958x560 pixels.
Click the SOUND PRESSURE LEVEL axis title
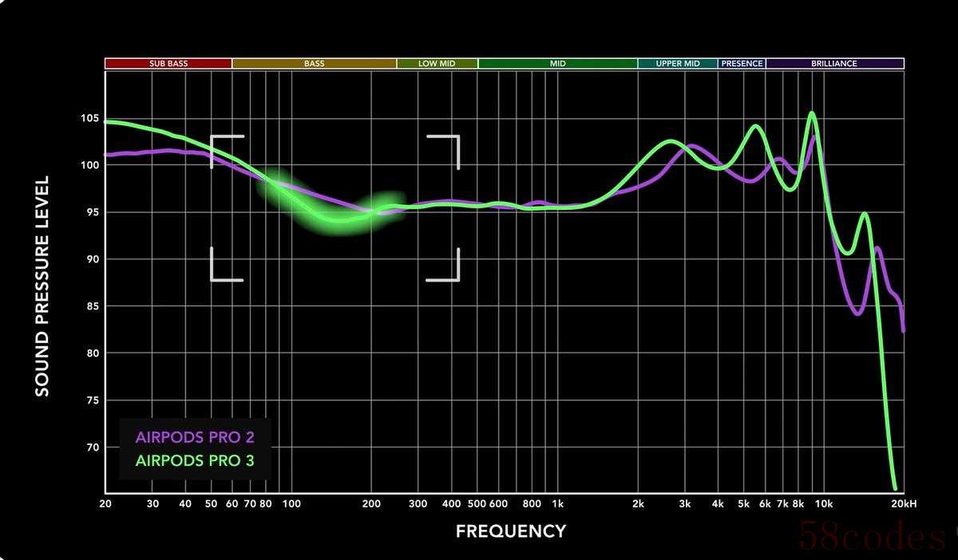(42, 286)
